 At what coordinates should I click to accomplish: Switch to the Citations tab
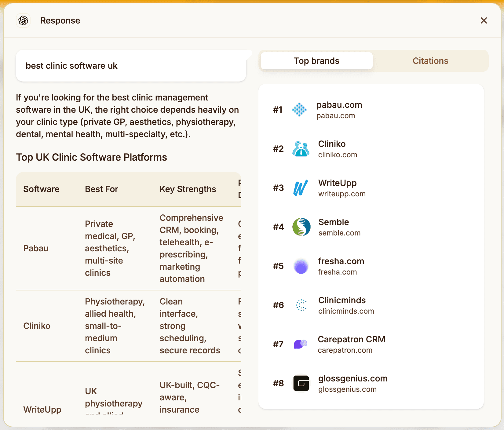pos(430,61)
